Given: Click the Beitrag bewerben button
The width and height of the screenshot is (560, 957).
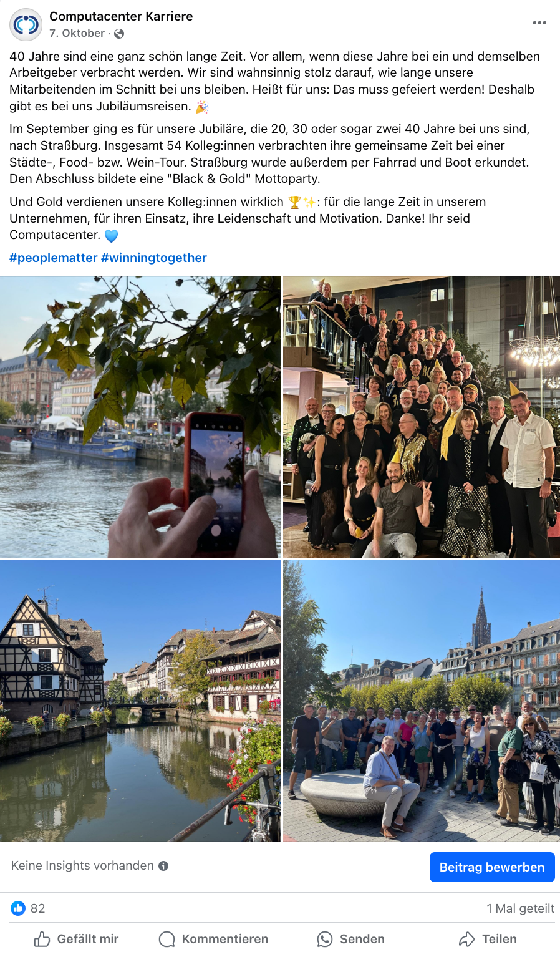Looking at the screenshot, I should point(492,867).
